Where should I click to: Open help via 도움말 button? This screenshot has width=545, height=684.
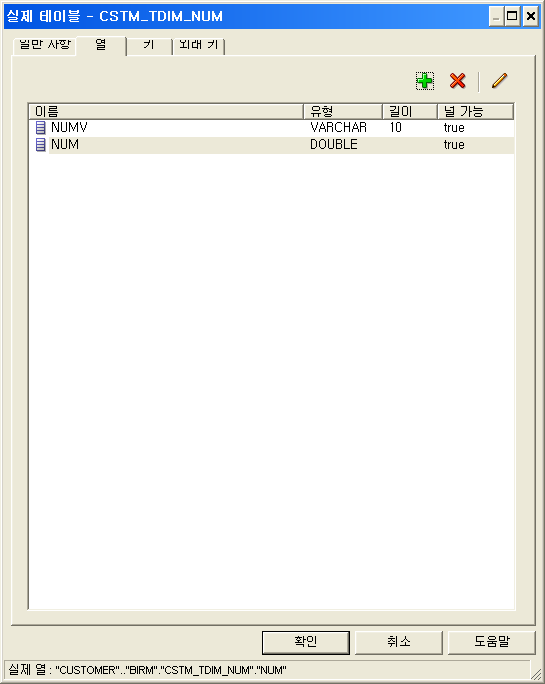point(491,642)
